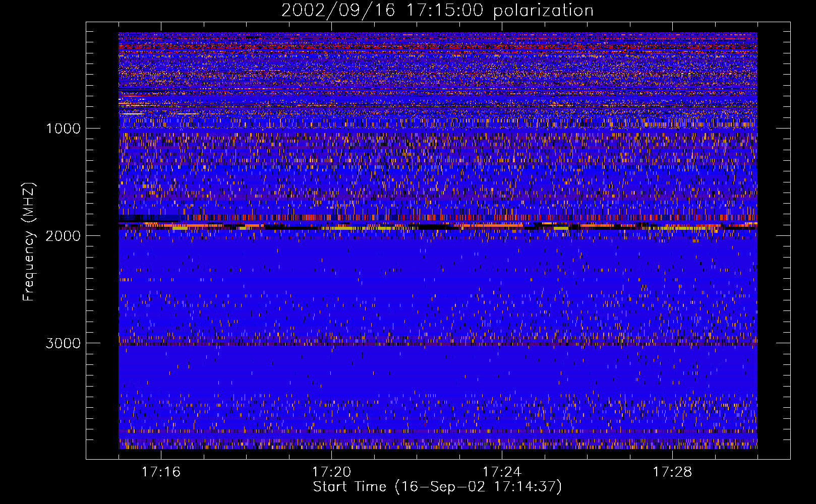Click the plot title '2002/09/16 17:15:00 polarization'
Image resolution: width=816 pixels, height=504 pixels.
[437, 11]
